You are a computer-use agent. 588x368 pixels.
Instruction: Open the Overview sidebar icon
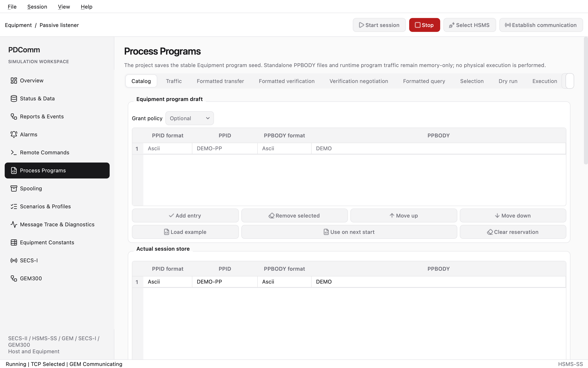pyautogui.click(x=14, y=81)
